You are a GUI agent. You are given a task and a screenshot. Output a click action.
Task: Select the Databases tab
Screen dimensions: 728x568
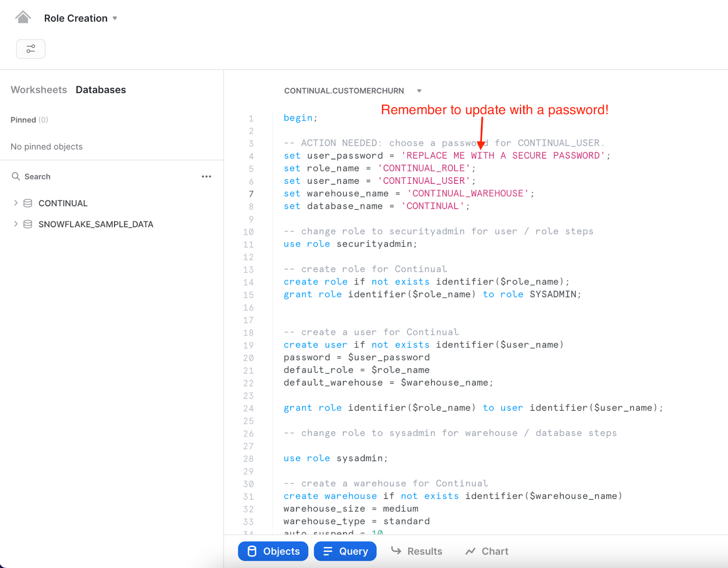(x=101, y=90)
